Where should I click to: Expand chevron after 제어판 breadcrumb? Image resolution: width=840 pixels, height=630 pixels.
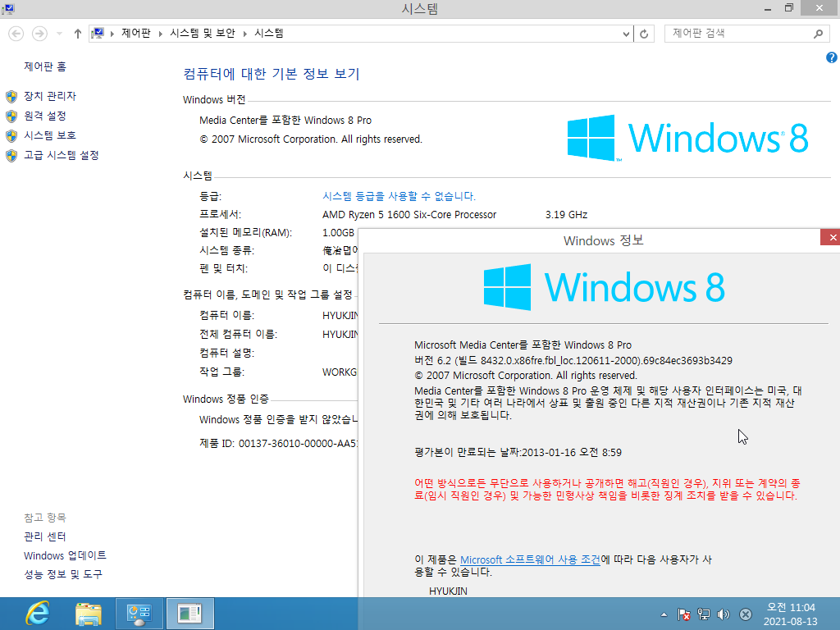click(160, 34)
